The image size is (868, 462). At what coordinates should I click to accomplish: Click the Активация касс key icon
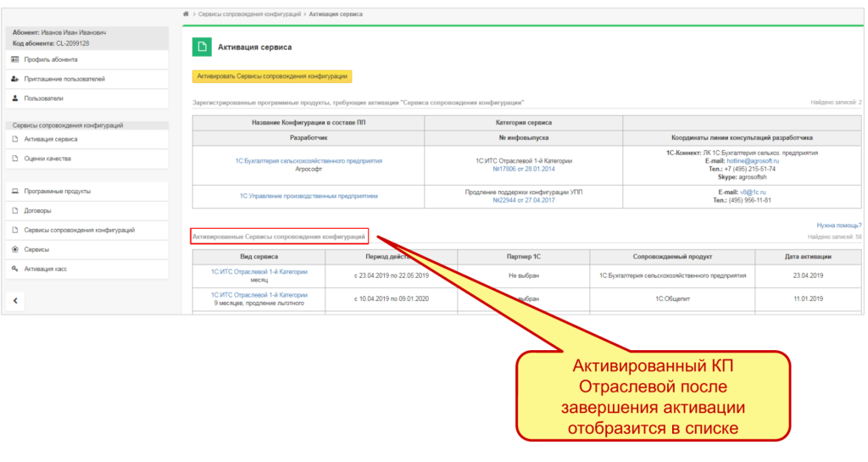[15, 269]
